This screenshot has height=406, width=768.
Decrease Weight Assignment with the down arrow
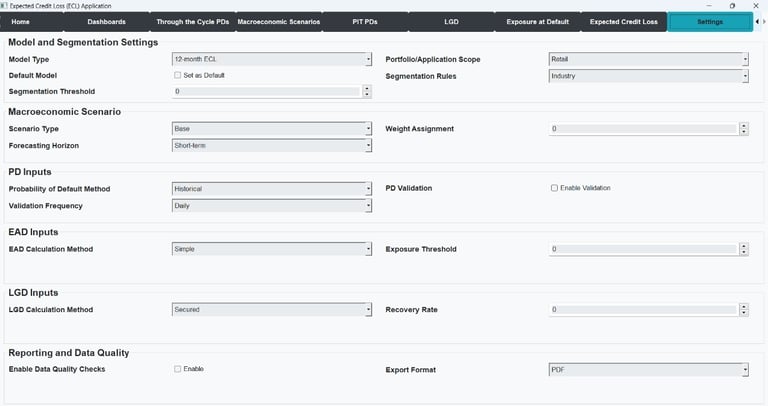pos(743,132)
